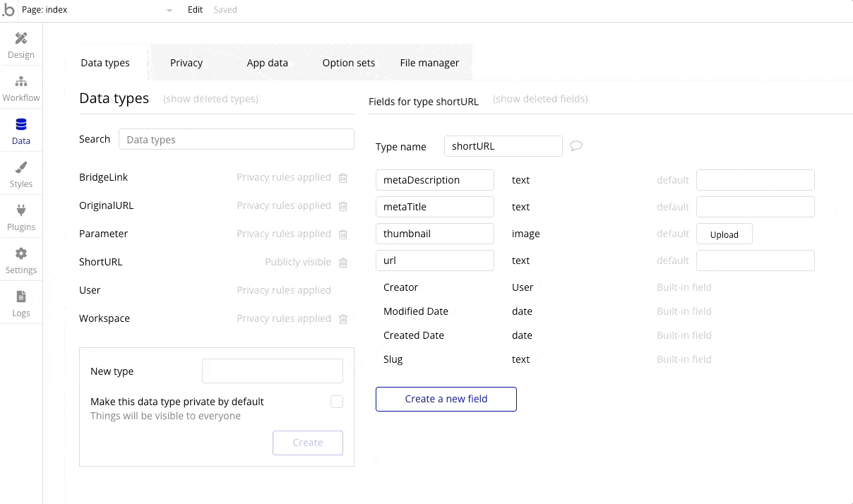This screenshot has height=504, width=853.
Task: Check 'Make this data type private' box
Action: (x=337, y=402)
